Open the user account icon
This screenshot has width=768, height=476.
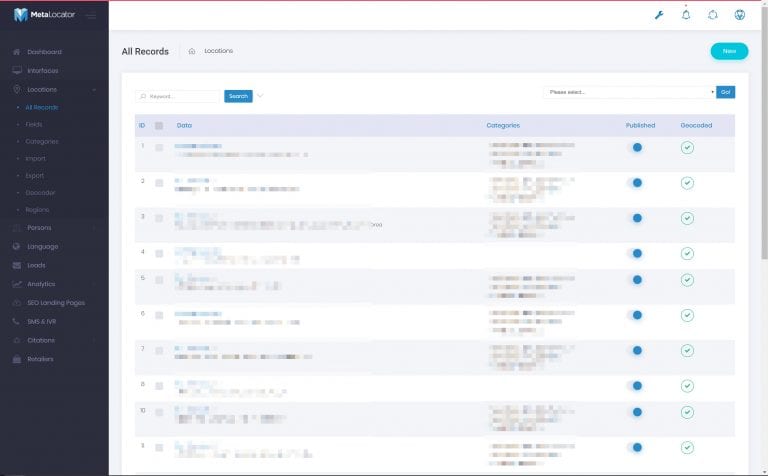(739, 15)
